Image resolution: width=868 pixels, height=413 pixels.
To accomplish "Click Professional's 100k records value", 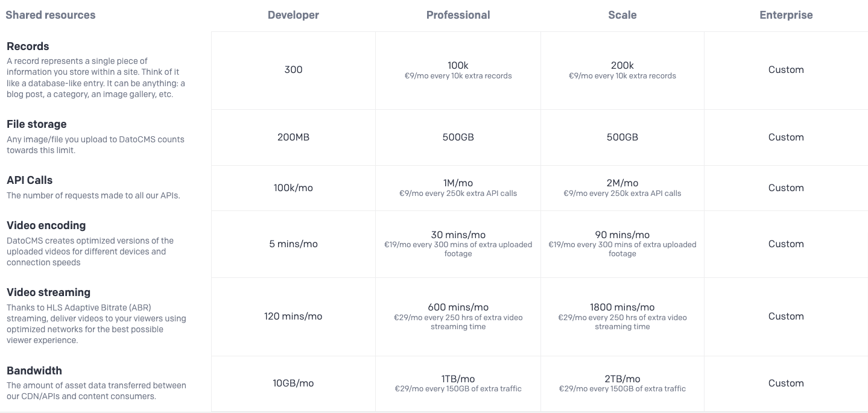I will 458,65.
